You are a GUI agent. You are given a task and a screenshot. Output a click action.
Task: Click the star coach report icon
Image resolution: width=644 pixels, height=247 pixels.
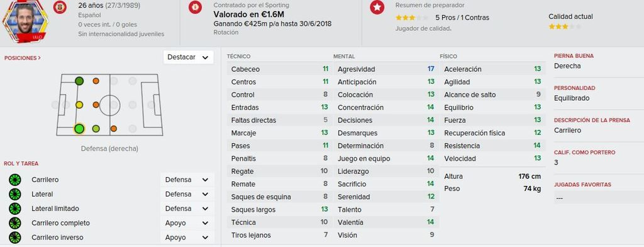coord(377,8)
